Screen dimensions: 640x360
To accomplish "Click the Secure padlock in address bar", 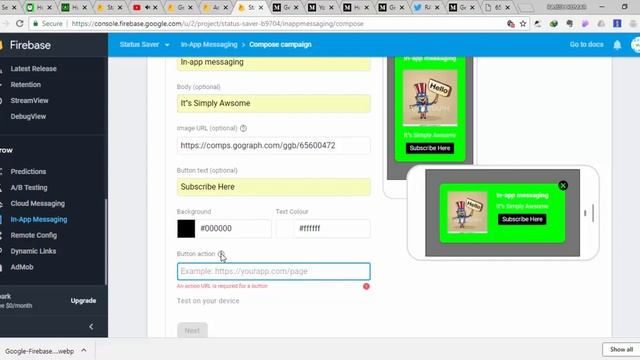I will pos(36,24).
